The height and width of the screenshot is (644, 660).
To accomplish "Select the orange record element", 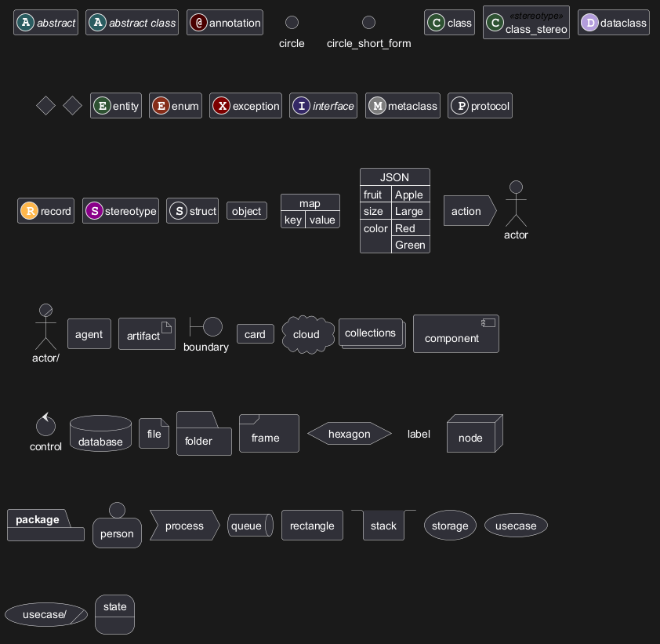I will (x=46, y=211).
